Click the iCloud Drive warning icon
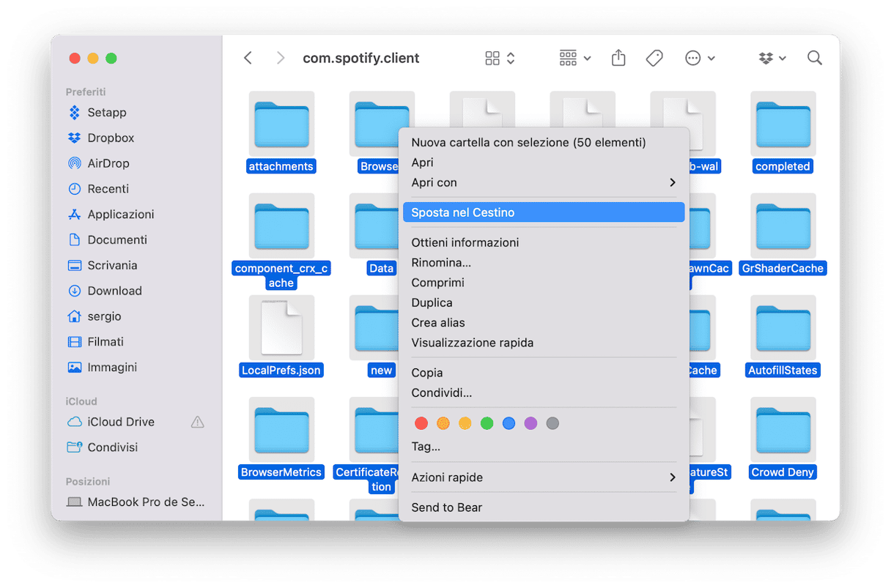The image size is (891, 588). [197, 422]
